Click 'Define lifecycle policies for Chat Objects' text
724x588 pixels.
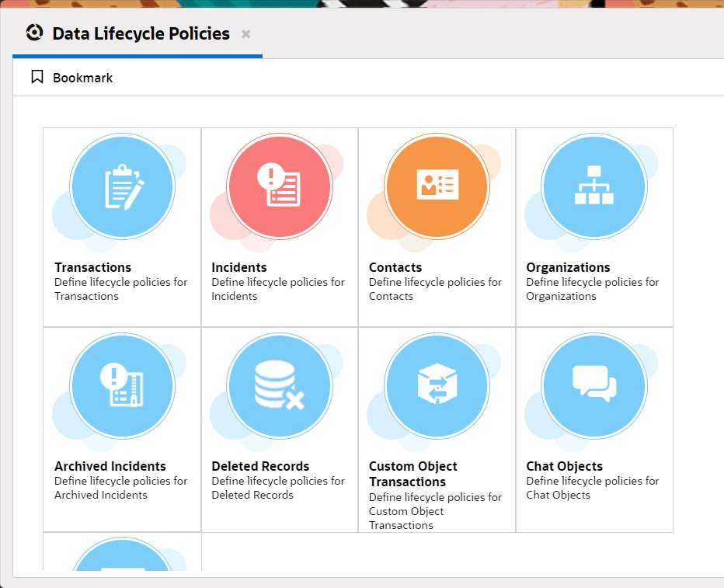click(x=593, y=488)
